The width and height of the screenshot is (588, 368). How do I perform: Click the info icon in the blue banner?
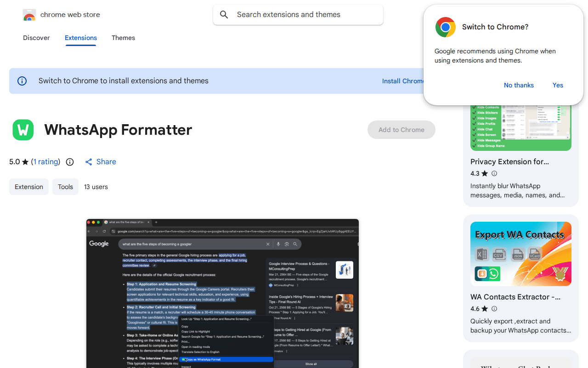22,80
